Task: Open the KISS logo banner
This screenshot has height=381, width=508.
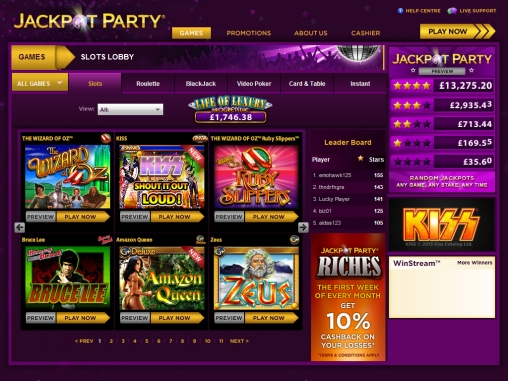Action: [441, 225]
